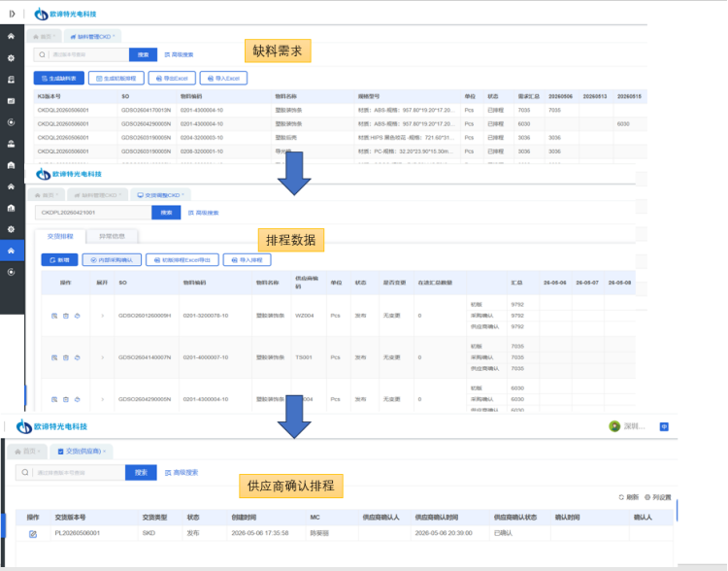Click the blue 中 language icon

[664, 426]
